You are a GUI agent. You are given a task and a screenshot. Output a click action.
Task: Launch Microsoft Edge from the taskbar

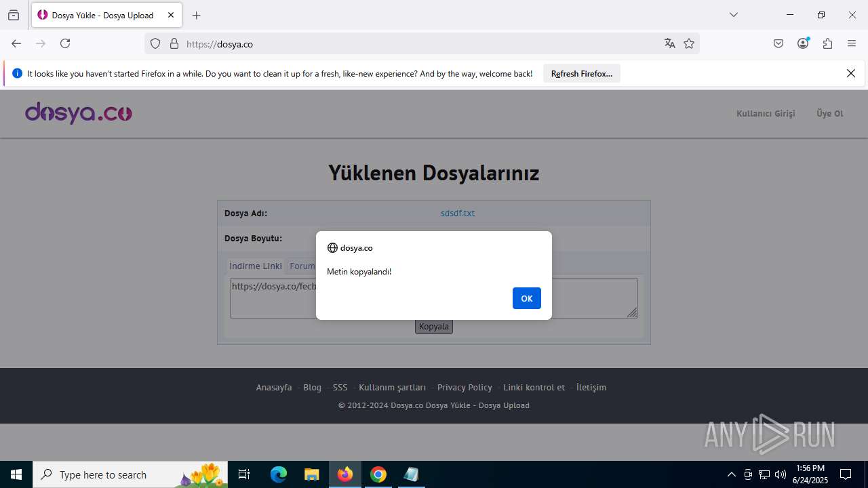point(279,474)
